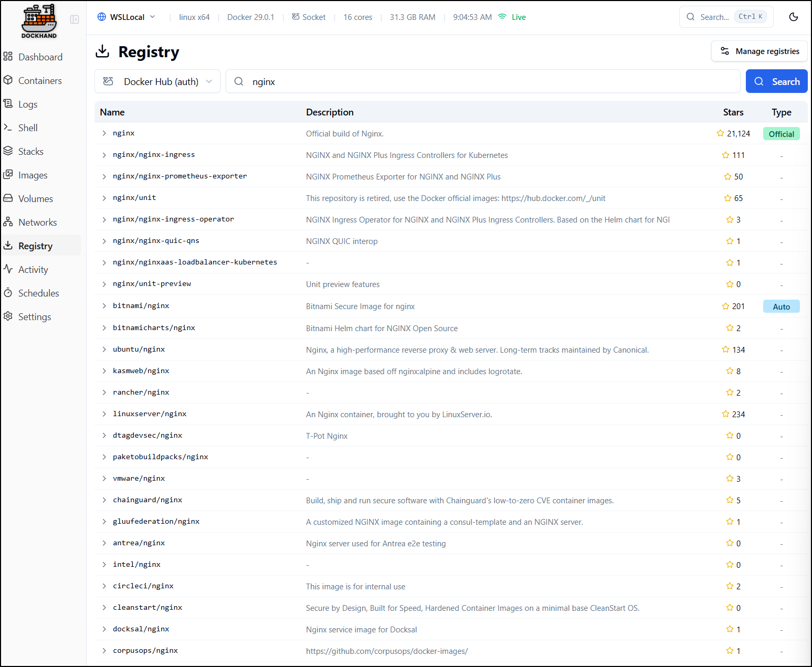812x667 pixels.
Task: Click the Containers cube icon in the sidebar
Action: coord(8,80)
